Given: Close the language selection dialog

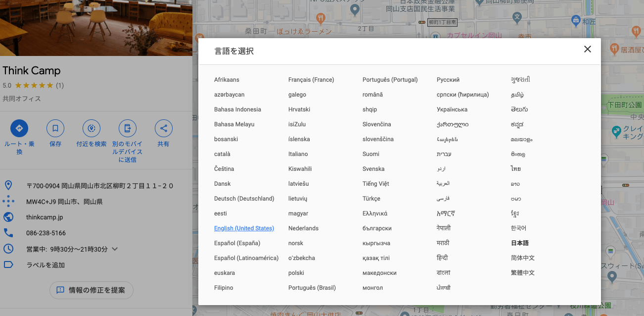Looking at the screenshot, I should [588, 49].
